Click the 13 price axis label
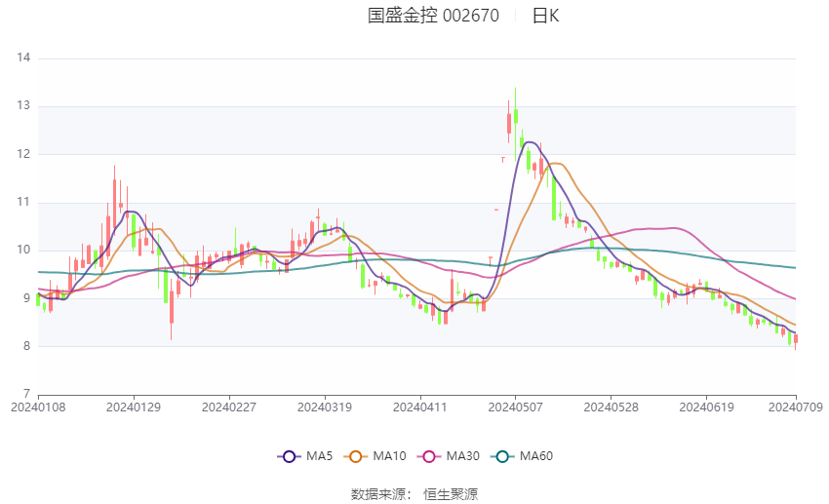The height and width of the screenshot is (504, 829). click(23, 105)
